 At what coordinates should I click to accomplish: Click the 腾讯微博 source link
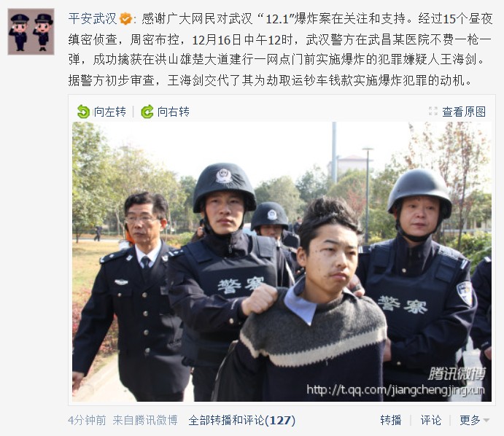pyautogui.click(x=156, y=420)
